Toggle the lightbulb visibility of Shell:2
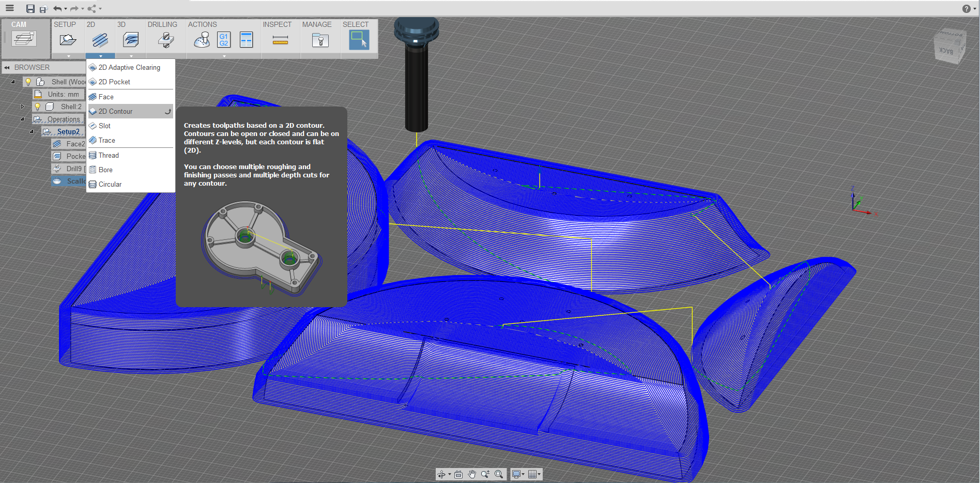The image size is (980, 483). [x=38, y=107]
